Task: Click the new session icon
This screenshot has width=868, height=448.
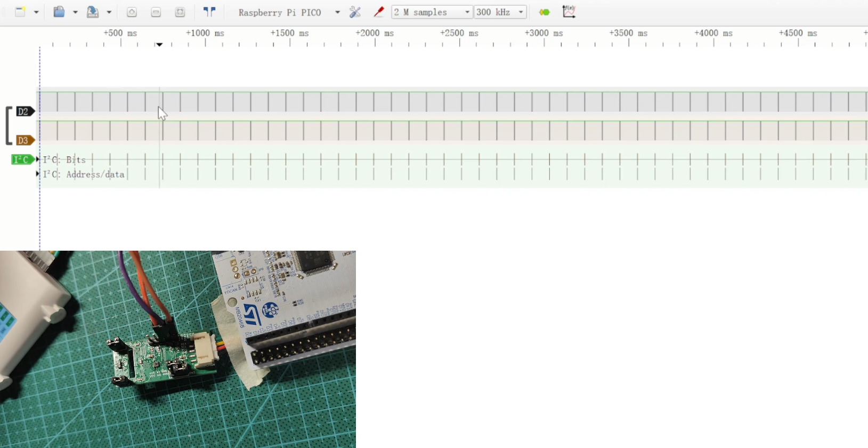Action: [21, 12]
